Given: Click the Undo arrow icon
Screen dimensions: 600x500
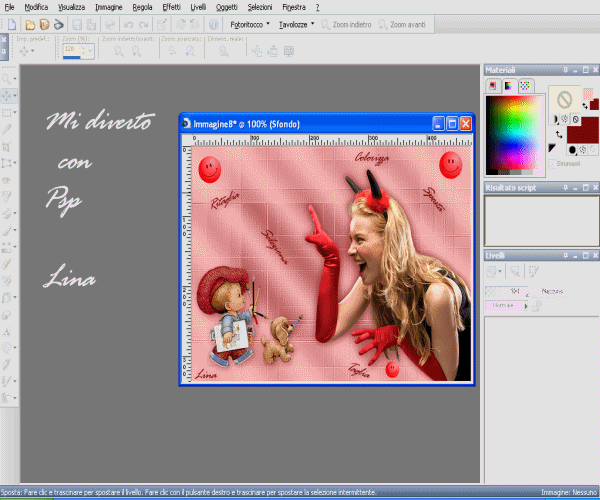Looking at the screenshot, I should click(x=128, y=22).
